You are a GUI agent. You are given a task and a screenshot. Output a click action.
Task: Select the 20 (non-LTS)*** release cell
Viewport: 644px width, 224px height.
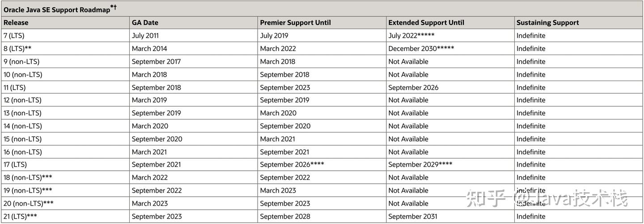(29, 203)
